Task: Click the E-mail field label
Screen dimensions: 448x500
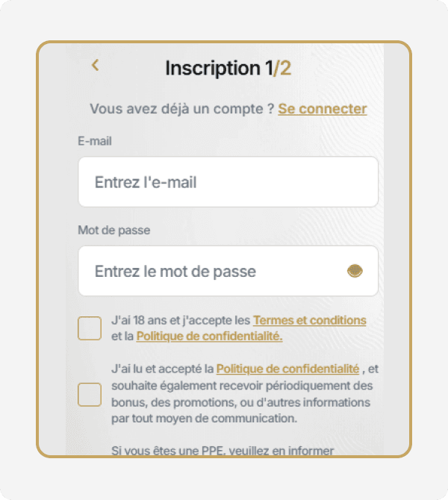Action: tap(95, 141)
